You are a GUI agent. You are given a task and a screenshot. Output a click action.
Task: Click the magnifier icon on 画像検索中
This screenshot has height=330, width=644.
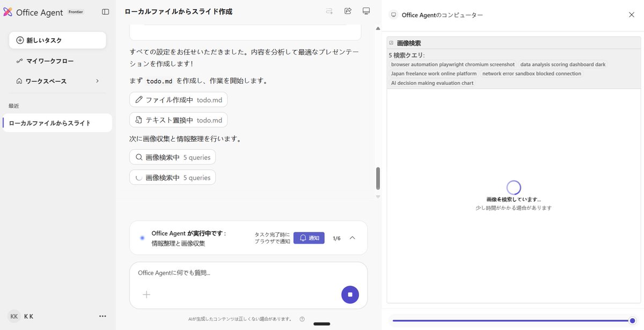139,157
